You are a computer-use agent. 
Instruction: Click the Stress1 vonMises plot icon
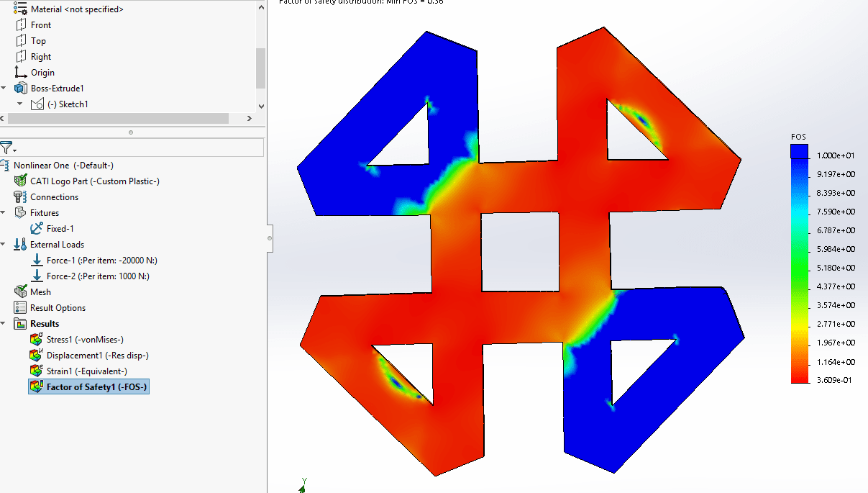(x=37, y=339)
